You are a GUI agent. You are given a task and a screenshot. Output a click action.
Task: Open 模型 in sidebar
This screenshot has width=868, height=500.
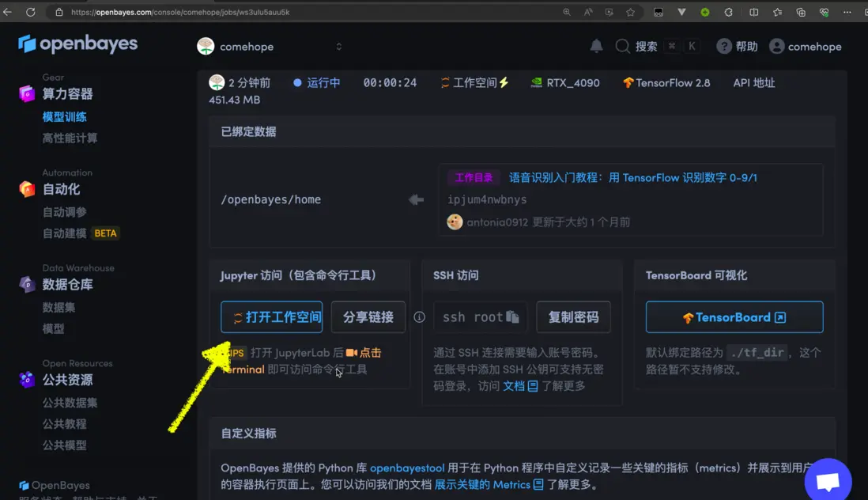coord(53,328)
